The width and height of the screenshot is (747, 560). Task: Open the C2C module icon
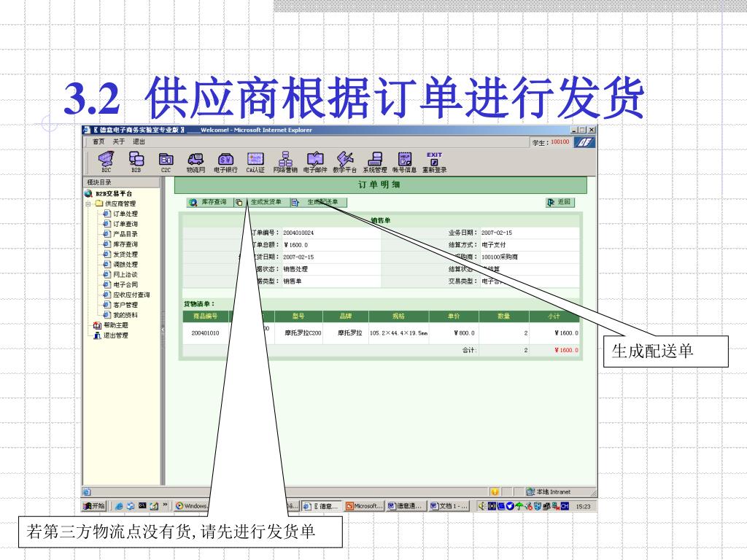[166, 162]
